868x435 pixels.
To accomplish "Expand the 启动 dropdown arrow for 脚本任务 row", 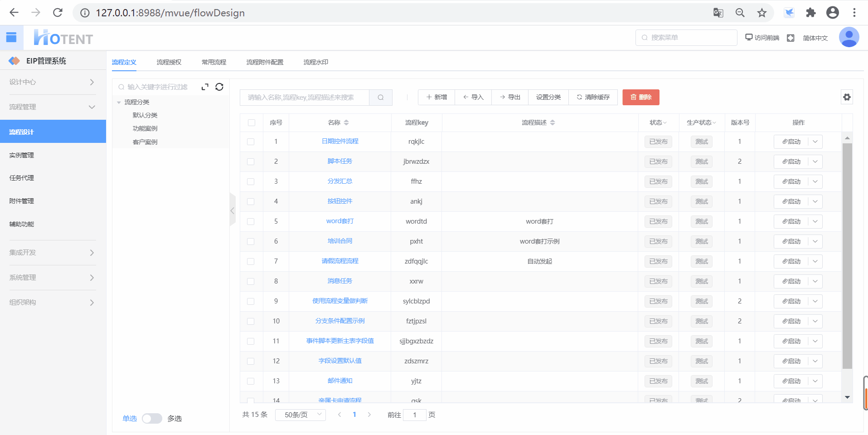I will click(x=815, y=162).
